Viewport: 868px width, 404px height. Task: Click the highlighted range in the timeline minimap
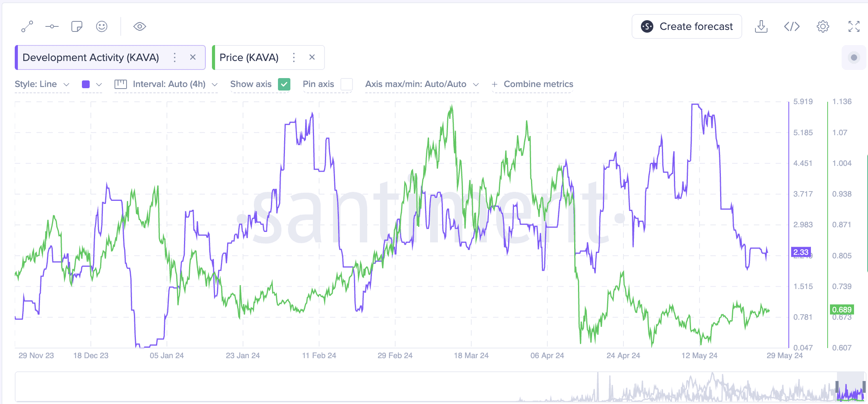pos(850,387)
